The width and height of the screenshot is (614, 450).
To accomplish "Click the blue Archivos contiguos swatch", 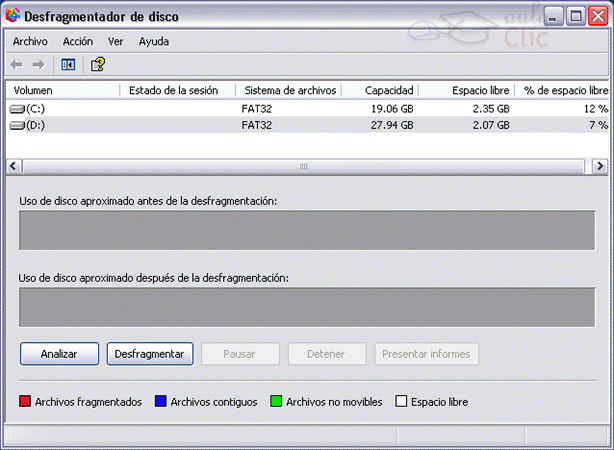I will [161, 401].
